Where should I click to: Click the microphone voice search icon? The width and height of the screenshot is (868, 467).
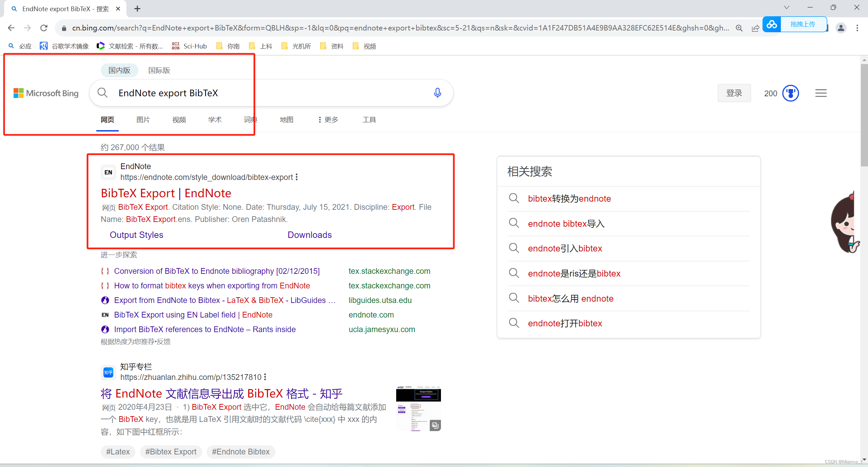click(437, 93)
